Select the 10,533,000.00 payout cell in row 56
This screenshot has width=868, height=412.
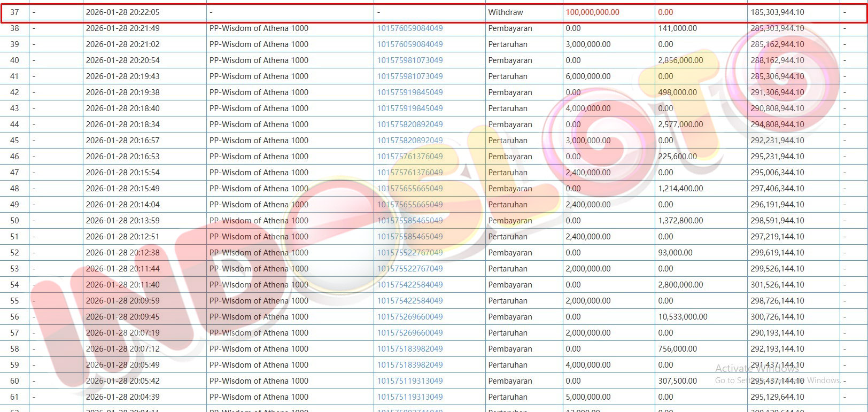pyautogui.click(x=683, y=317)
